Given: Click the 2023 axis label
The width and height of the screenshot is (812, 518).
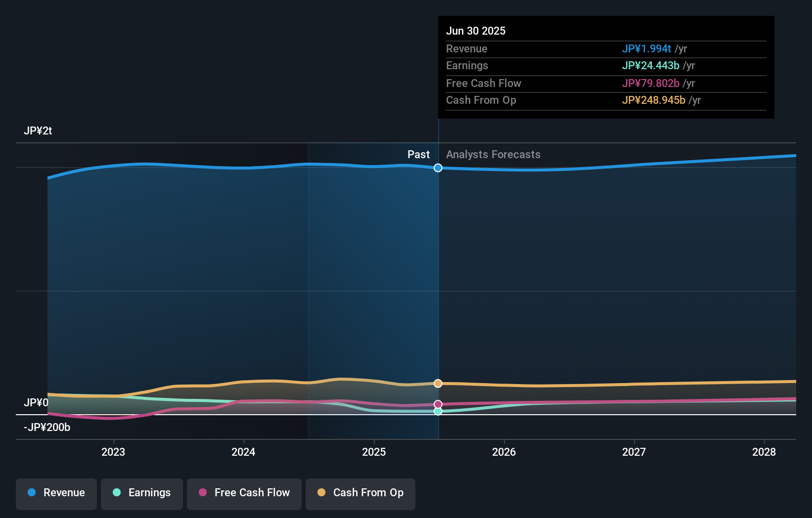Looking at the screenshot, I should (113, 452).
